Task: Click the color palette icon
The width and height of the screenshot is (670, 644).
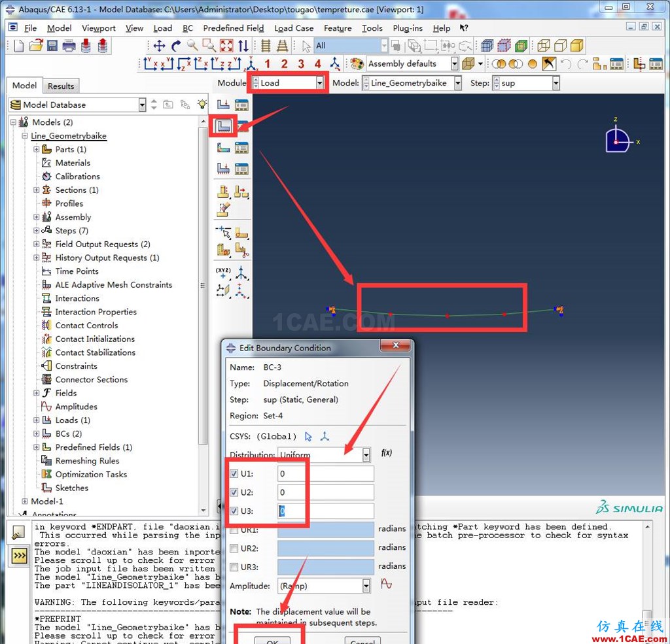Action: [x=357, y=64]
